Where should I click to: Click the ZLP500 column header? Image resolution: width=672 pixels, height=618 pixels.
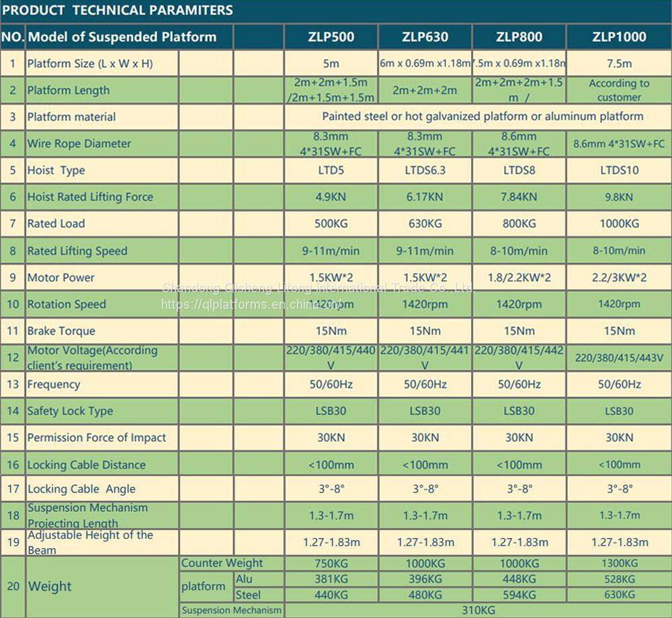330,37
